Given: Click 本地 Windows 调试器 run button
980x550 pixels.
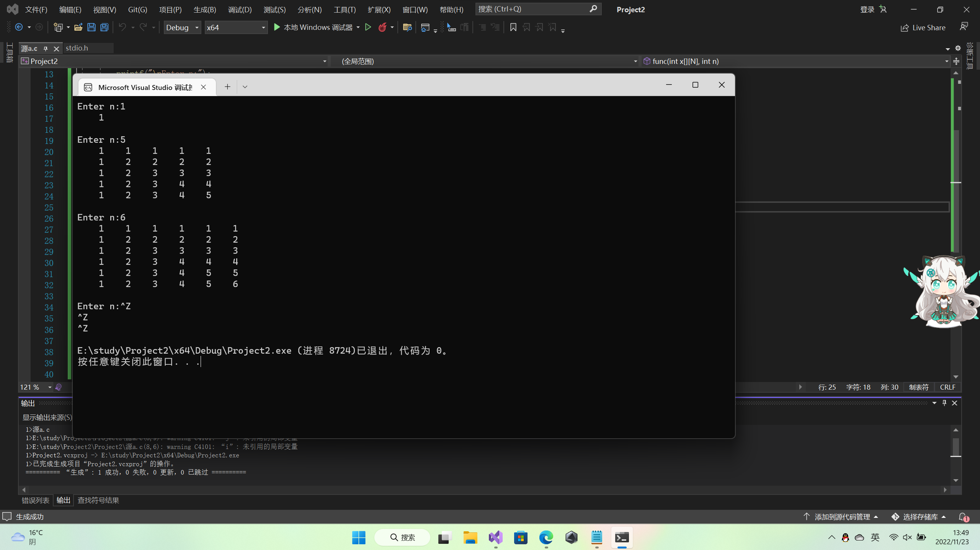Looking at the screenshot, I should coord(313,27).
